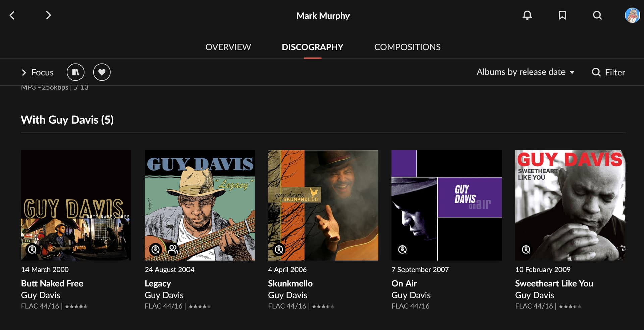Viewport: 644px width, 330px height.
Task: Switch to the Compositions tab
Action: [408, 47]
